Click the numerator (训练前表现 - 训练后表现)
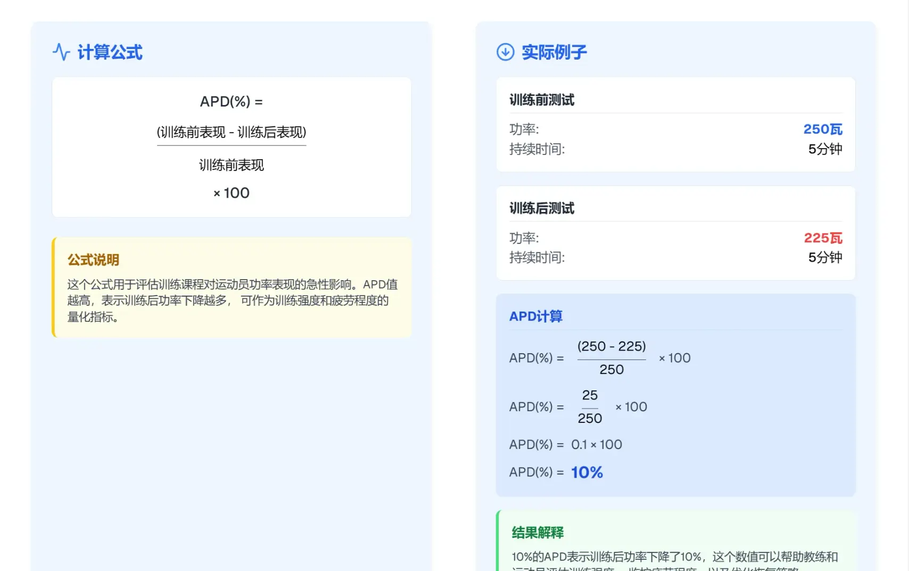The height and width of the screenshot is (571, 924). (x=232, y=132)
